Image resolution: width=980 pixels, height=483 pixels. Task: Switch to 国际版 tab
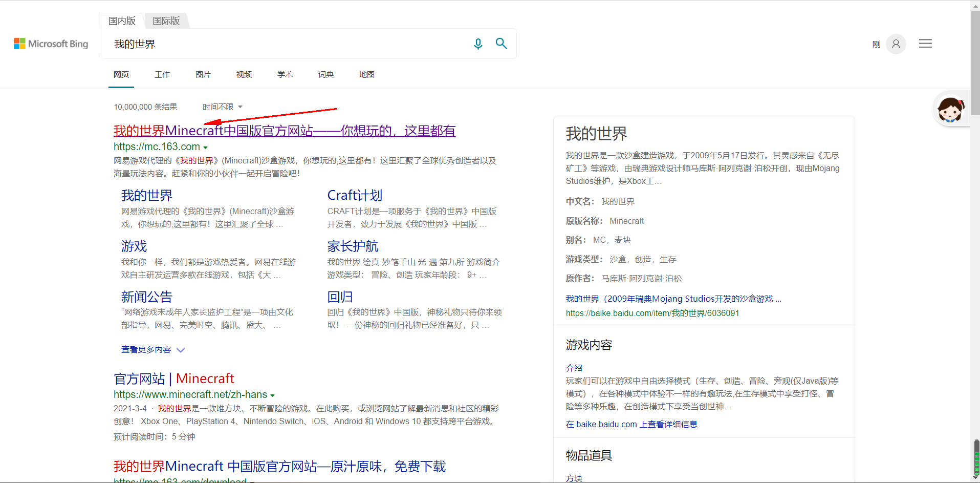tap(166, 21)
